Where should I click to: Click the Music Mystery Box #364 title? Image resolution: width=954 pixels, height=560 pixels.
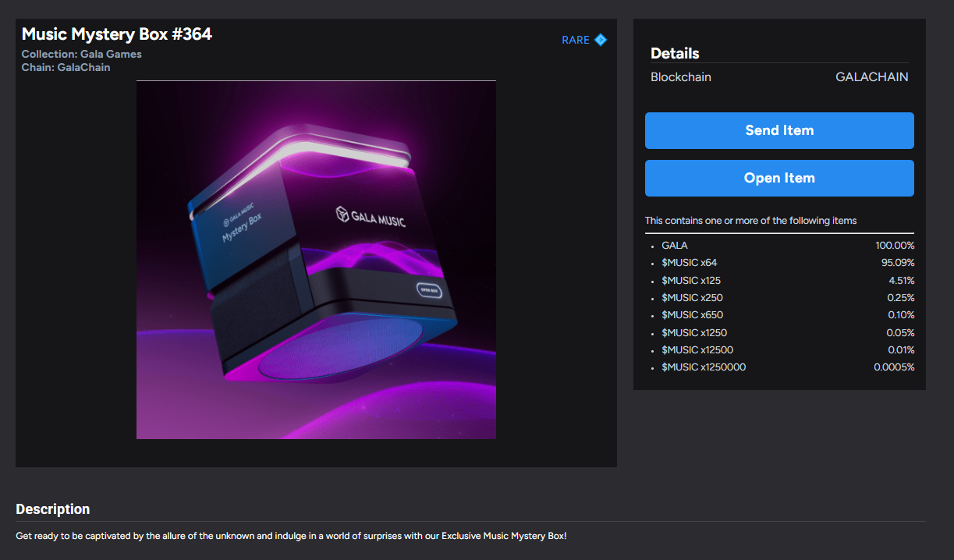click(117, 34)
